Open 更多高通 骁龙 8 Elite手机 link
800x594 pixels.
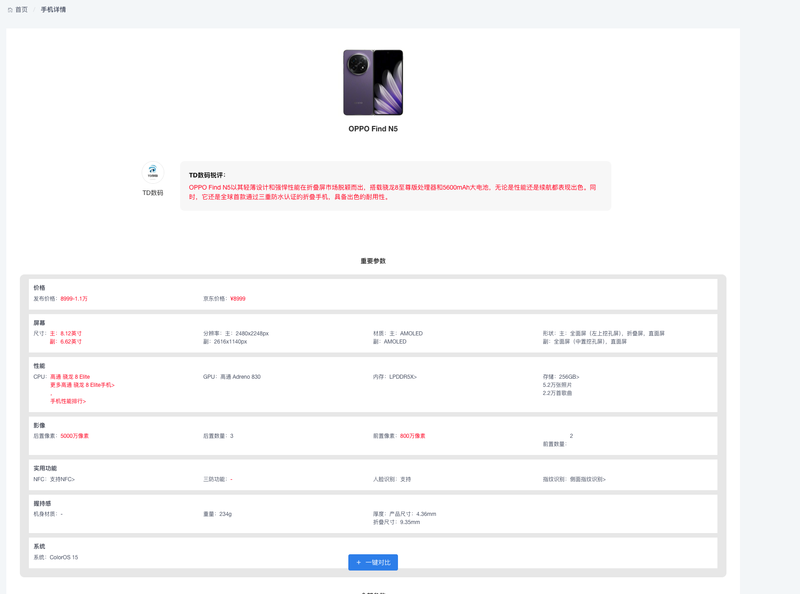click(x=82, y=385)
